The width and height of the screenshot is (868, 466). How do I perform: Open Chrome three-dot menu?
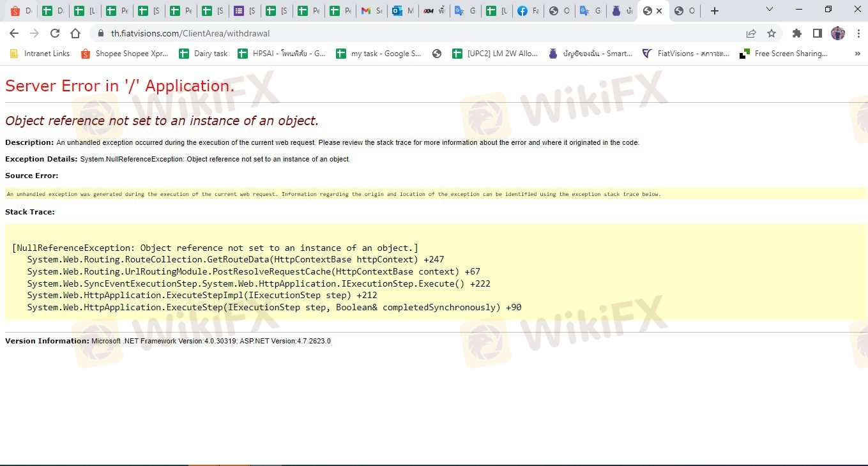click(x=857, y=33)
